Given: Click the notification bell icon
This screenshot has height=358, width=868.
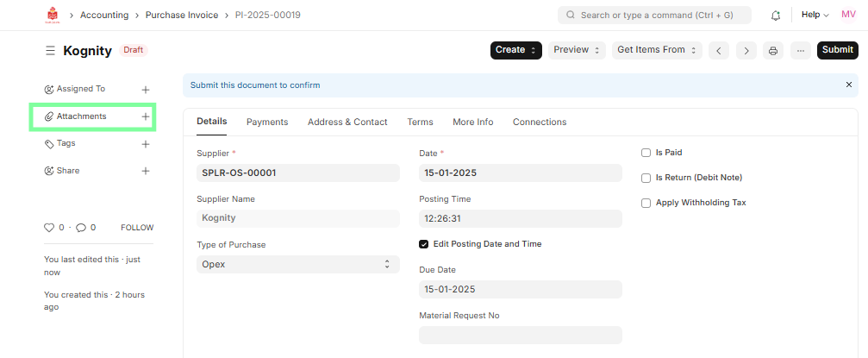Looking at the screenshot, I should coord(776,16).
